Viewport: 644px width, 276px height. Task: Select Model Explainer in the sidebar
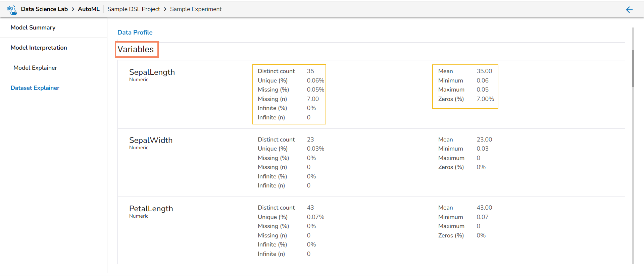(35, 68)
